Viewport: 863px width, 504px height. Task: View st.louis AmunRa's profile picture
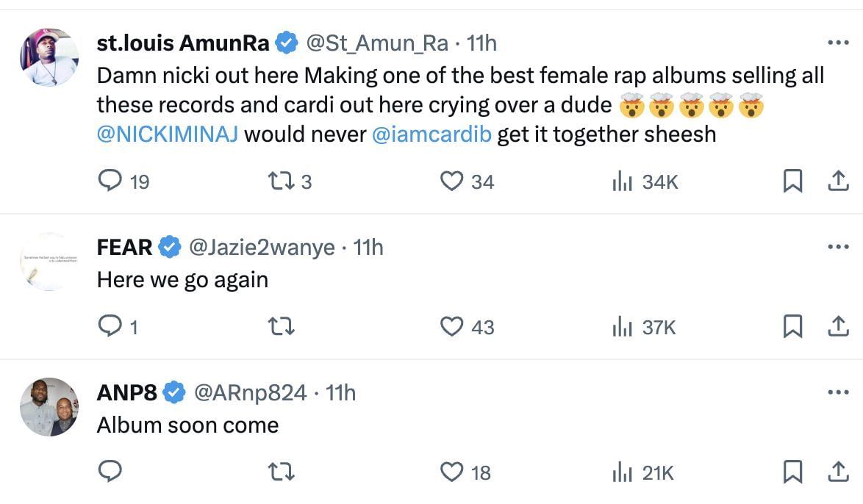tap(49, 58)
